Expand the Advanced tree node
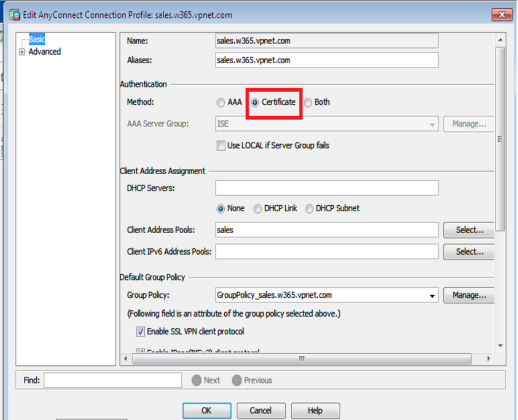Screen dimensions: 518x420 click(22, 52)
